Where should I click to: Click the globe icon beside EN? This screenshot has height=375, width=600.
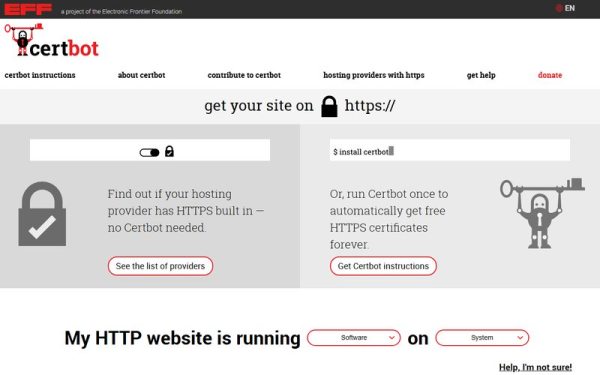[x=559, y=8]
